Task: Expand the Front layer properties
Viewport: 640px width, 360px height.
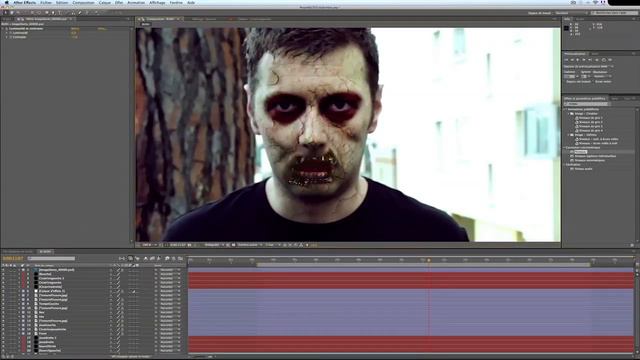Action: pyautogui.click(x=19, y=333)
